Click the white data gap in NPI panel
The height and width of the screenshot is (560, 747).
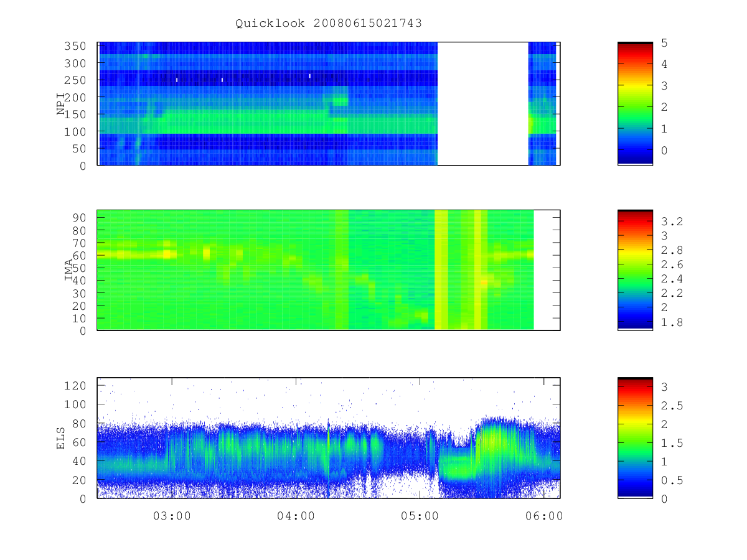(x=483, y=104)
